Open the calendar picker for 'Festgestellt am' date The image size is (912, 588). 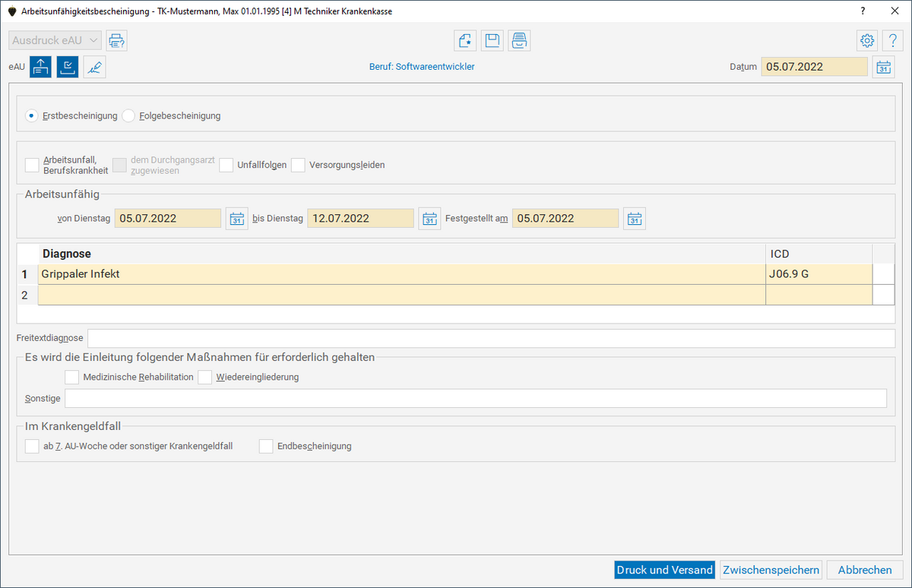635,219
